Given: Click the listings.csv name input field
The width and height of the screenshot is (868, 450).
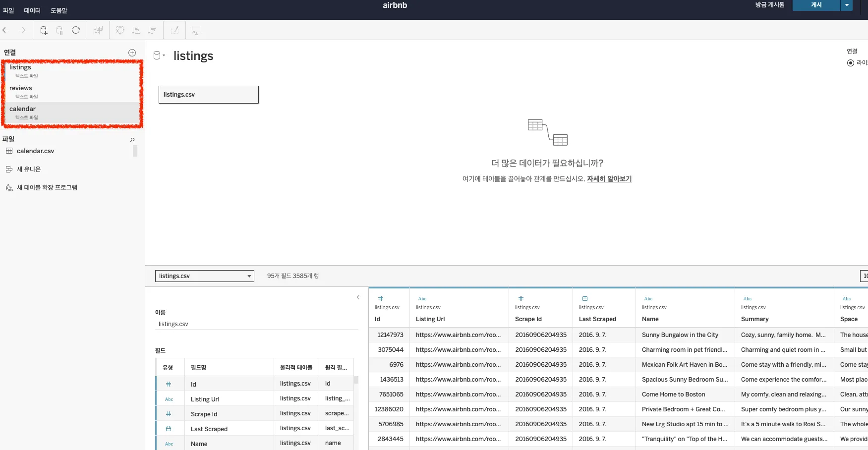Looking at the screenshot, I should pos(257,324).
